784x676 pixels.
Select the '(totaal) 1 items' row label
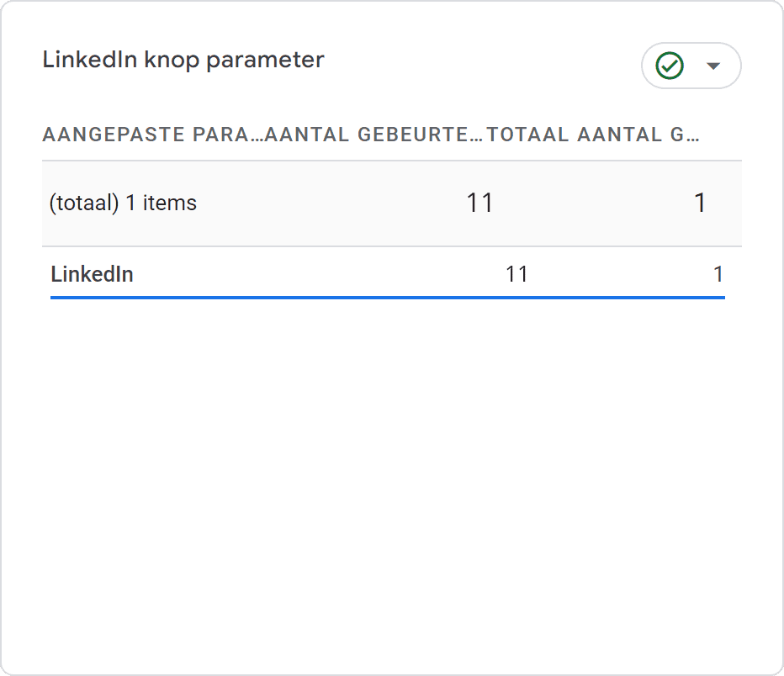coord(123,203)
